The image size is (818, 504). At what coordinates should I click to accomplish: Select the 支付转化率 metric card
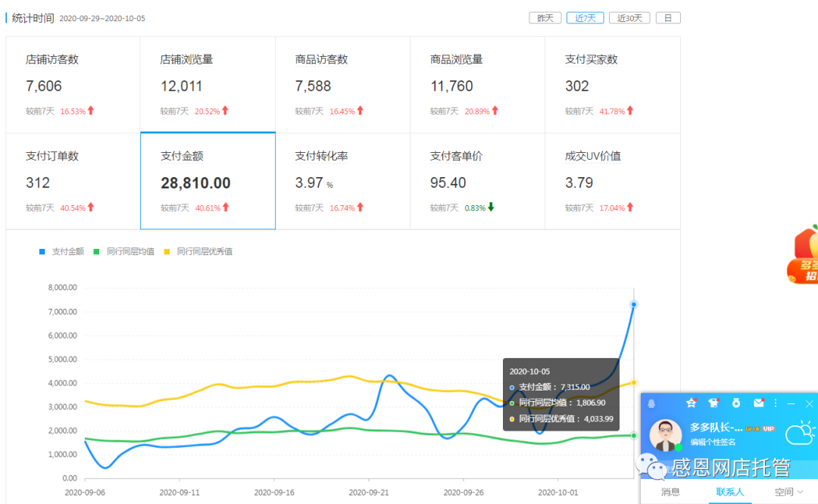343,182
